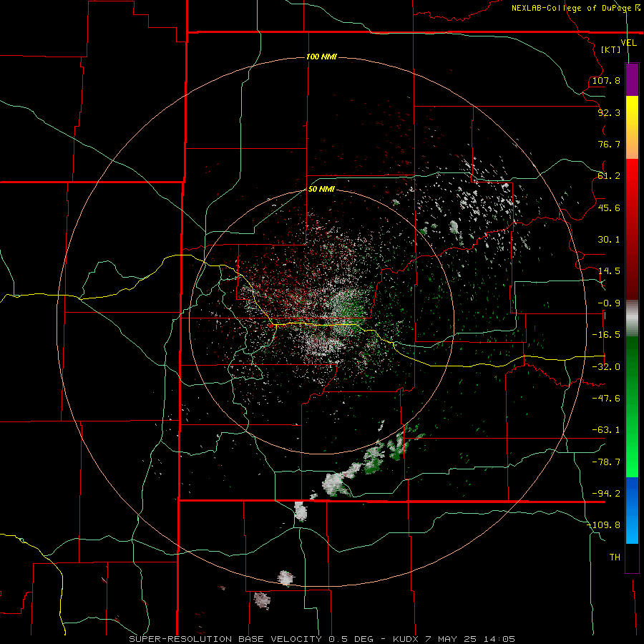The height and width of the screenshot is (644, 644).
Task: Click the [KT] units label
Action: (611, 49)
